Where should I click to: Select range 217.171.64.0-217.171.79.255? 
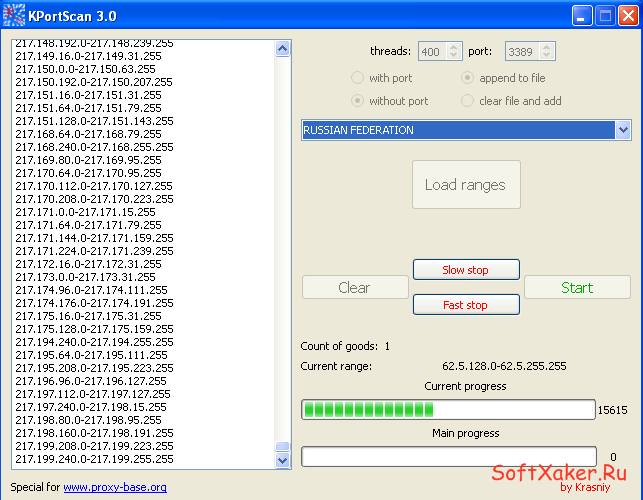(89, 225)
